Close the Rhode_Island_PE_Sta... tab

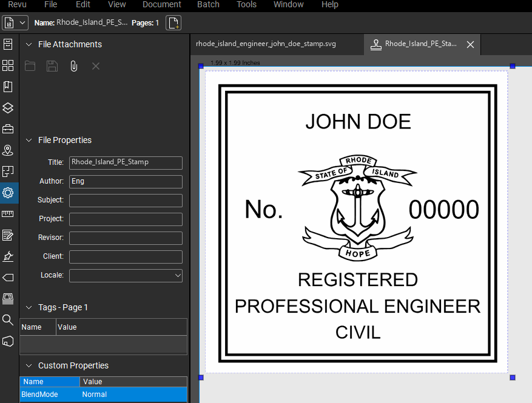pyautogui.click(x=470, y=44)
